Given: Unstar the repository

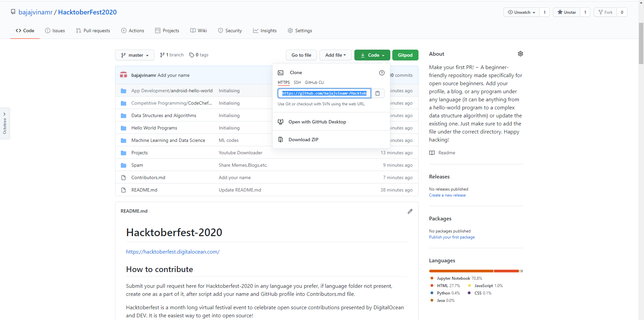Looking at the screenshot, I should 566,12.
